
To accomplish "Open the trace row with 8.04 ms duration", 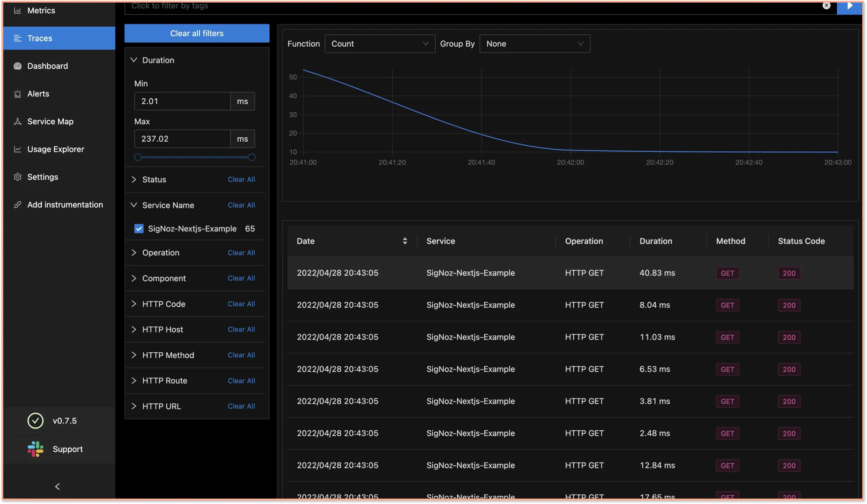I will [x=570, y=305].
